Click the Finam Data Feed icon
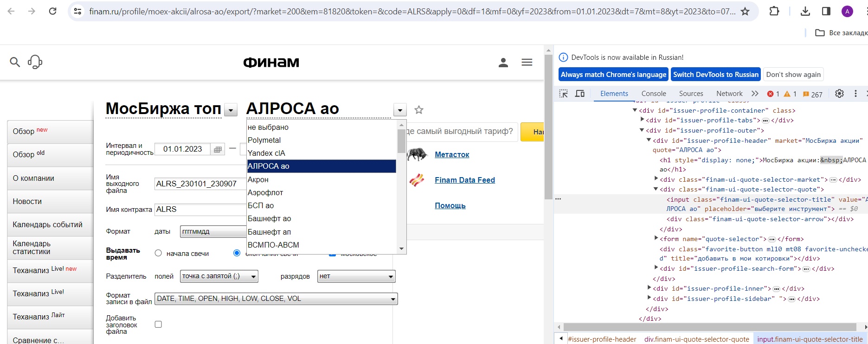Screen dimensions: 868x344 [417, 180]
